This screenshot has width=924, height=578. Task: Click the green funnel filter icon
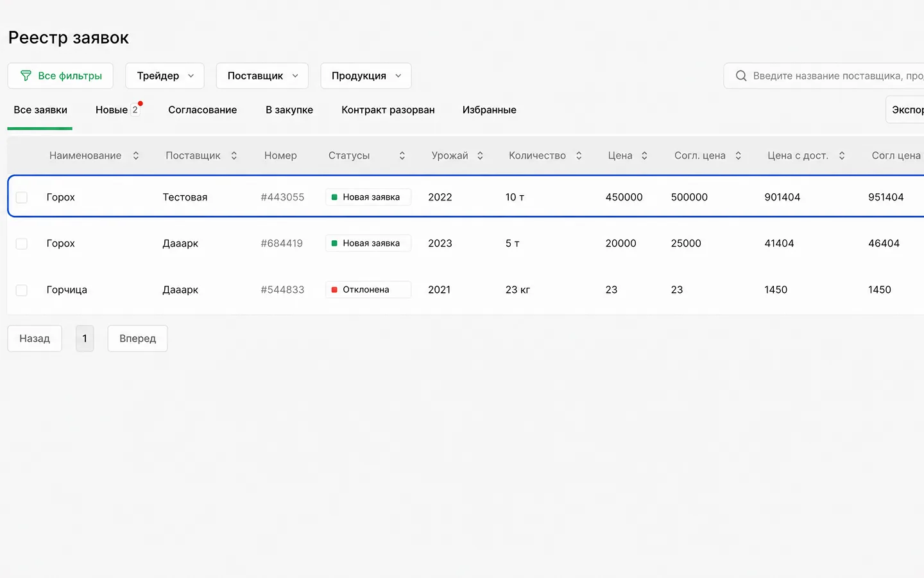(26, 76)
